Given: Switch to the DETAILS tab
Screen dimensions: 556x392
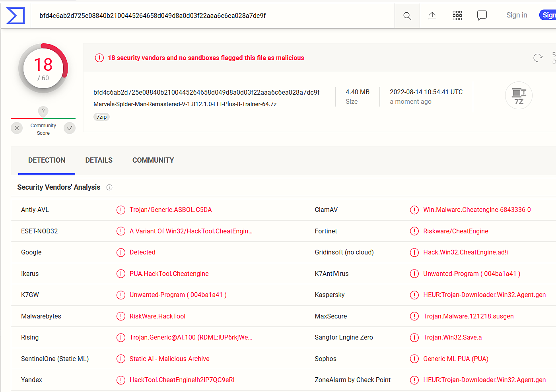Looking at the screenshot, I should coord(99,160).
